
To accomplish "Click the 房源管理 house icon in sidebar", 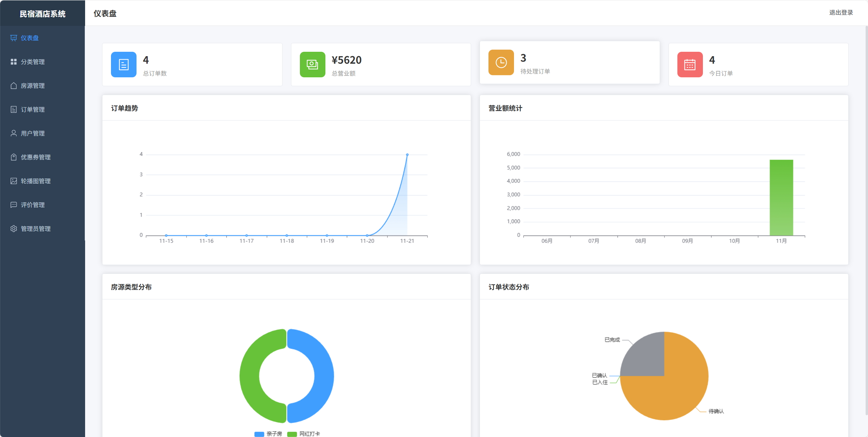I will click(14, 85).
